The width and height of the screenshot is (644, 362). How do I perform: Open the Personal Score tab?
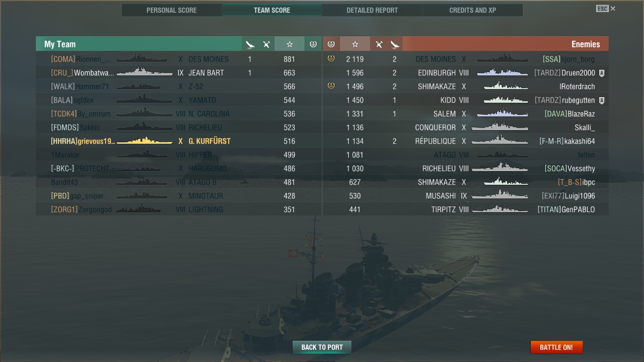tap(172, 10)
